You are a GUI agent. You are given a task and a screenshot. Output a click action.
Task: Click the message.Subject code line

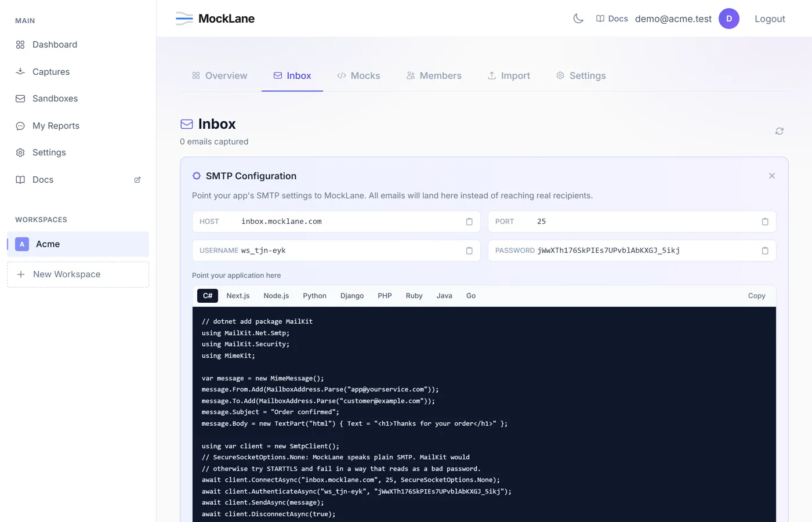pyautogui.click(x=270, y=412)
